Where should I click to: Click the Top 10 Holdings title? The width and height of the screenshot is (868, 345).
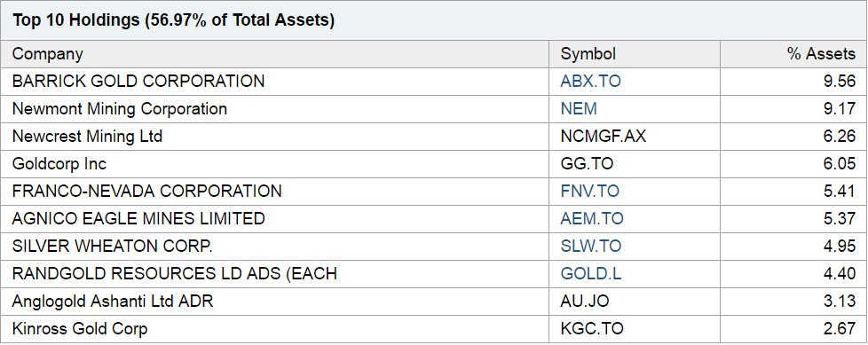(x=174, y=20)
